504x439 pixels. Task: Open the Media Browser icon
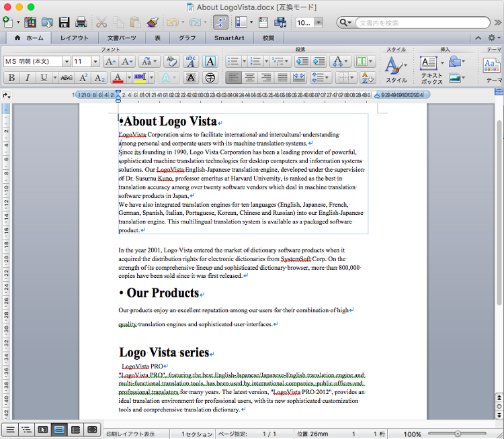[x=280, y=22]
